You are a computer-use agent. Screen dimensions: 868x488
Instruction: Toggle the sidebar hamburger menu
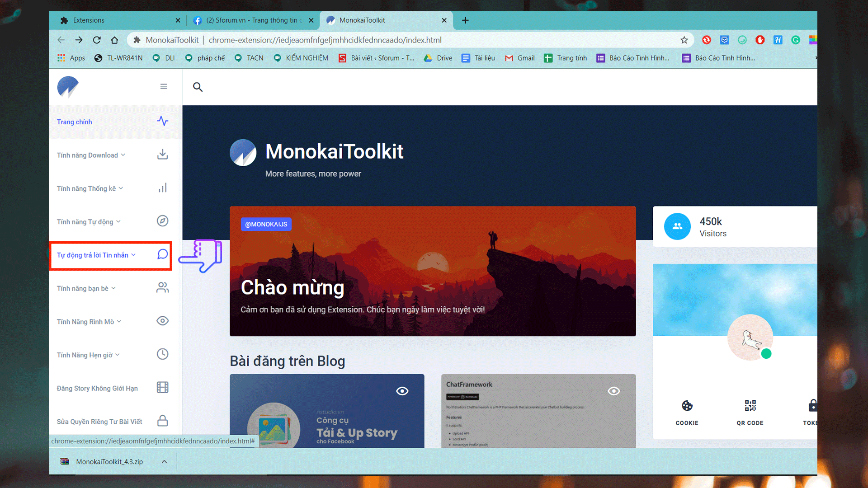pos(164,86)
